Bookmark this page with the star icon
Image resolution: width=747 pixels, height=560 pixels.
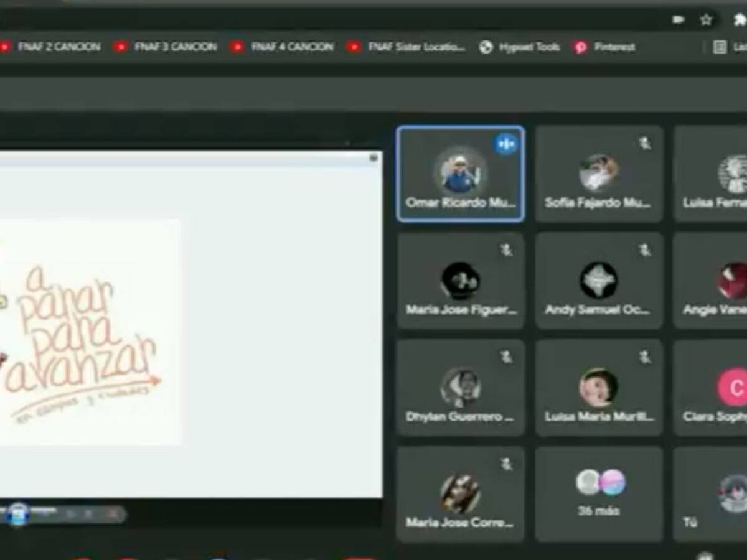coord(706,20)
